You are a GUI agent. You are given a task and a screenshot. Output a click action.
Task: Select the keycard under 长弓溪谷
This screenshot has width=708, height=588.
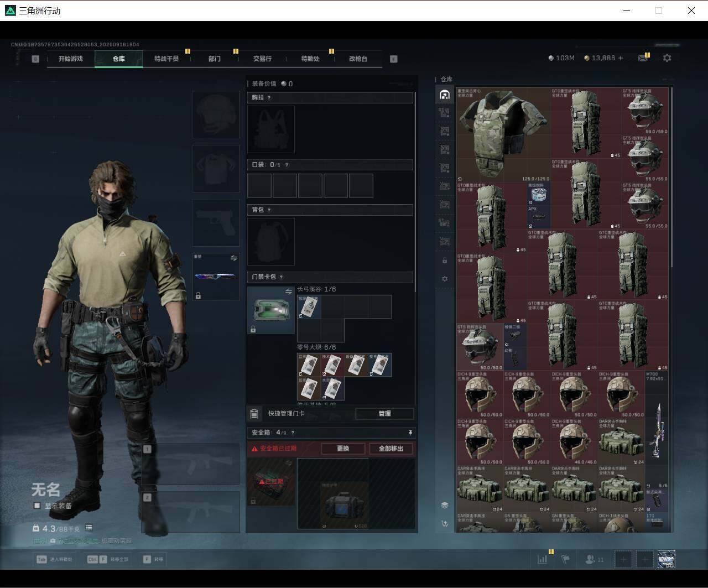coord(309,307)
